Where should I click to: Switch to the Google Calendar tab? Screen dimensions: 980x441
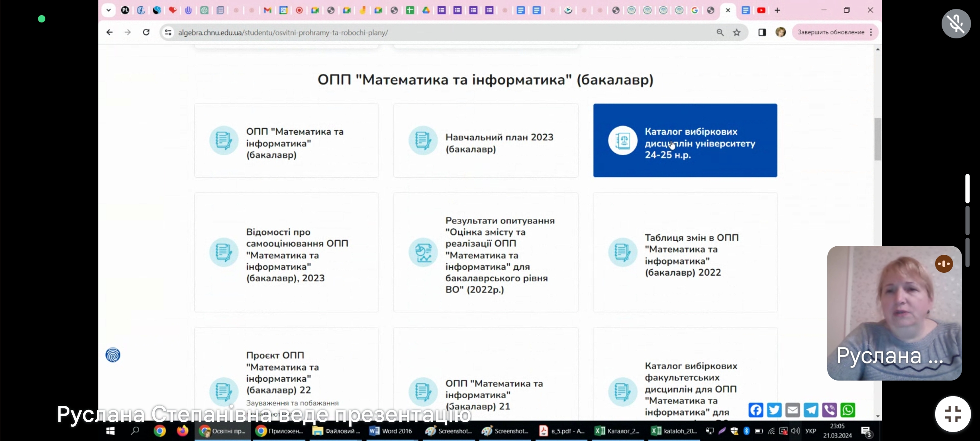click(x=283, y=10)
